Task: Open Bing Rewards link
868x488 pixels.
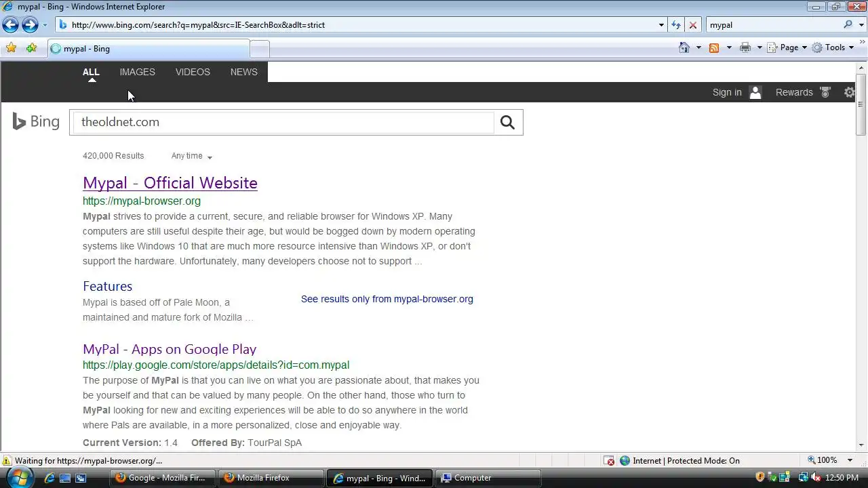Action: 794,92
